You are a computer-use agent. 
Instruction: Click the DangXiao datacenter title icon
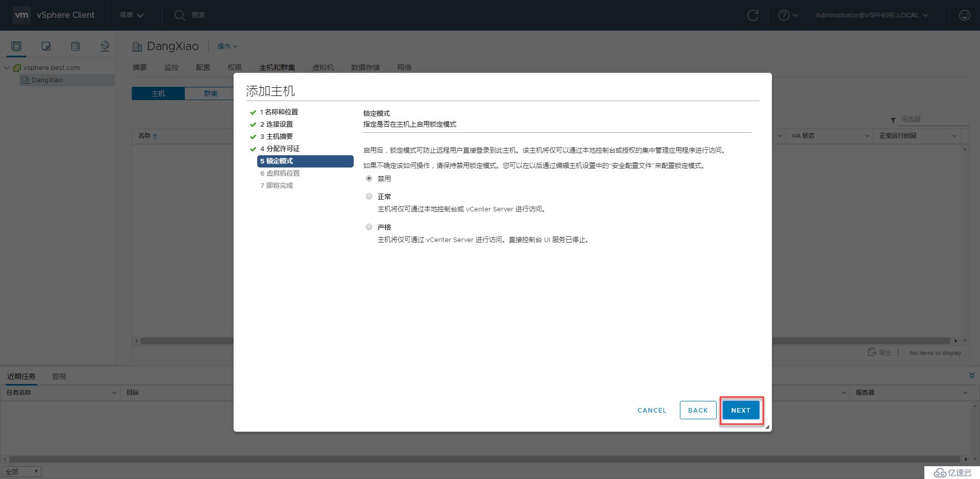tap(137, 47)
